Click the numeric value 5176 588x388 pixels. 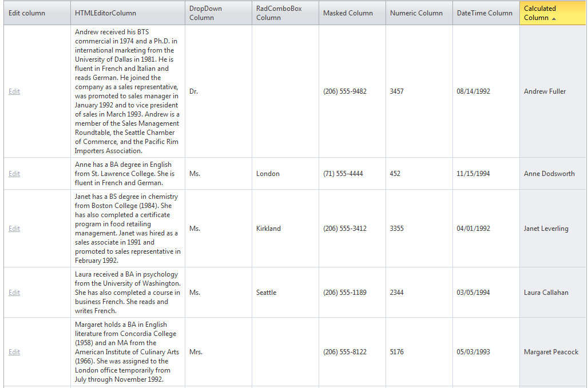point(397,352)
